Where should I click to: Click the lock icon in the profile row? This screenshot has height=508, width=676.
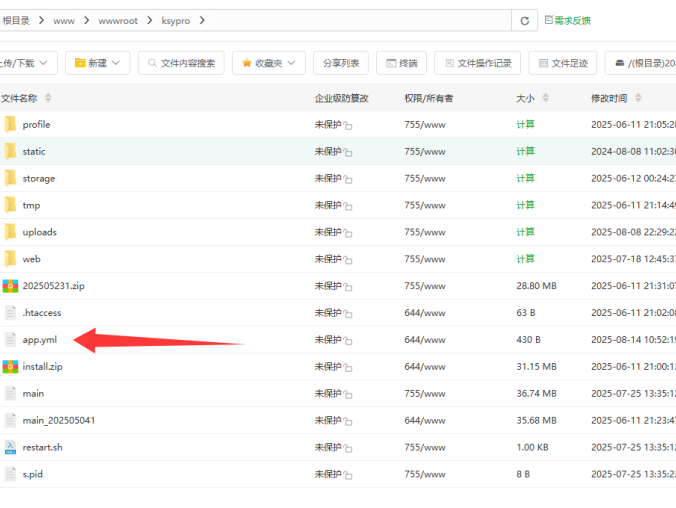click(348, 126)
